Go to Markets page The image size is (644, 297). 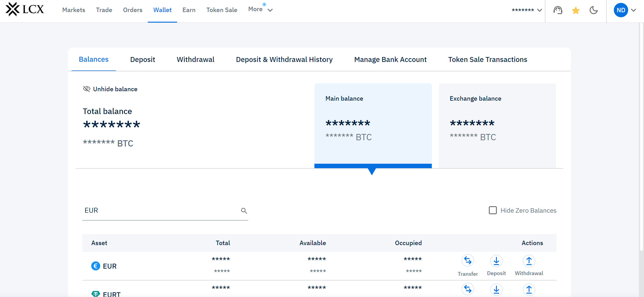tap(74, 10)
